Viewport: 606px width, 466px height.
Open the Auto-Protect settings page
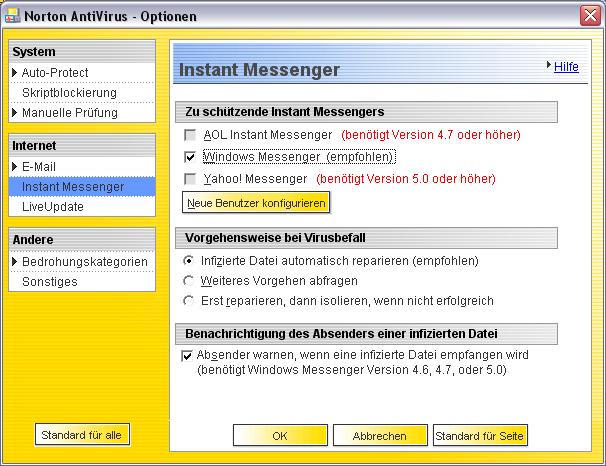point(55,73)
